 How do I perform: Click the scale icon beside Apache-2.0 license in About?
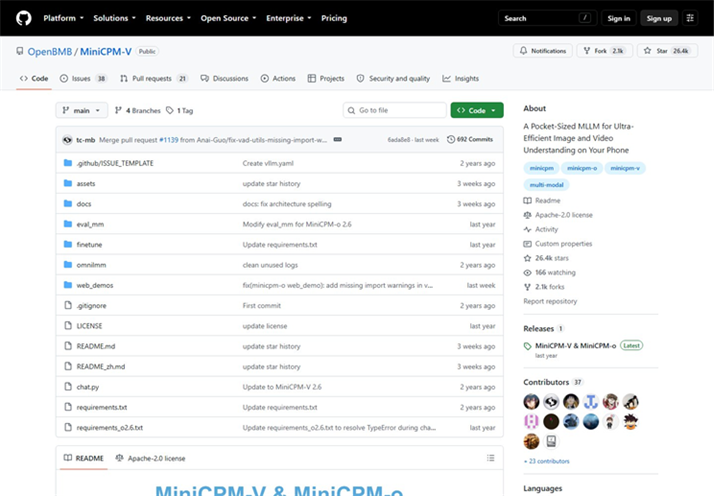point(527,215)
